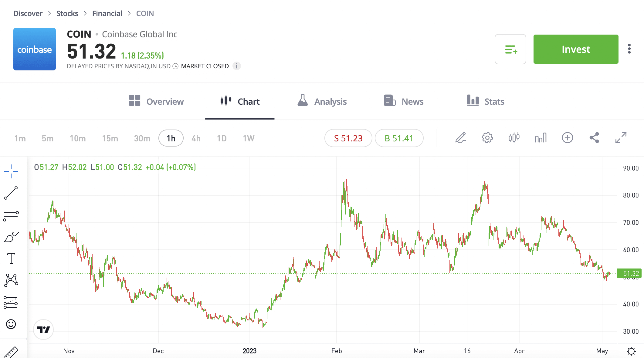The width and height of the screenshot is (644, 358).
Task: Click the Apr label on time axis
Action: pos(519,351)
